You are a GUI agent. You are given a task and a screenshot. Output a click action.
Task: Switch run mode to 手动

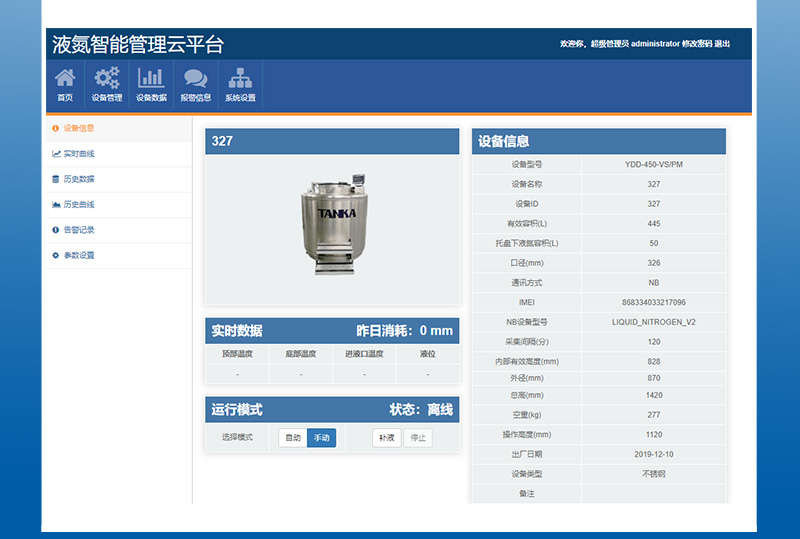pyautogui.click(x=321, y=438)
